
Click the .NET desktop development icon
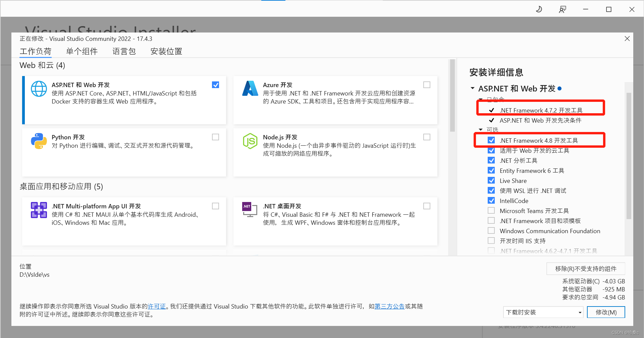(250, 210)
